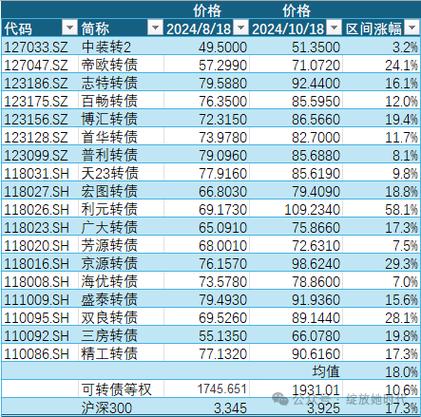Click the 京源转债 name cell
This screenshot has height=417, width=421.
[x=121, y=263]
